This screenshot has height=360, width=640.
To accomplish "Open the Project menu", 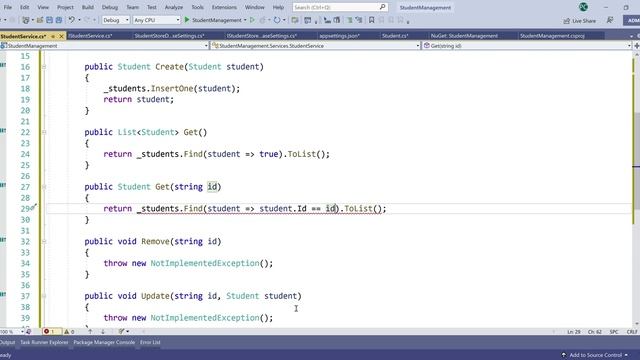I will (65, 7).
